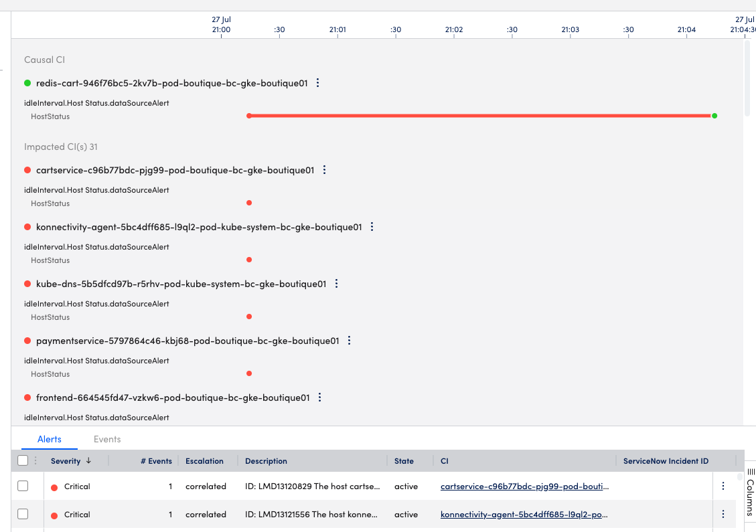Screen dimensions: 756x532
Task: Select cartservice-c96b77bdc-pjg99 CI name in timeline
Action: 175,169
